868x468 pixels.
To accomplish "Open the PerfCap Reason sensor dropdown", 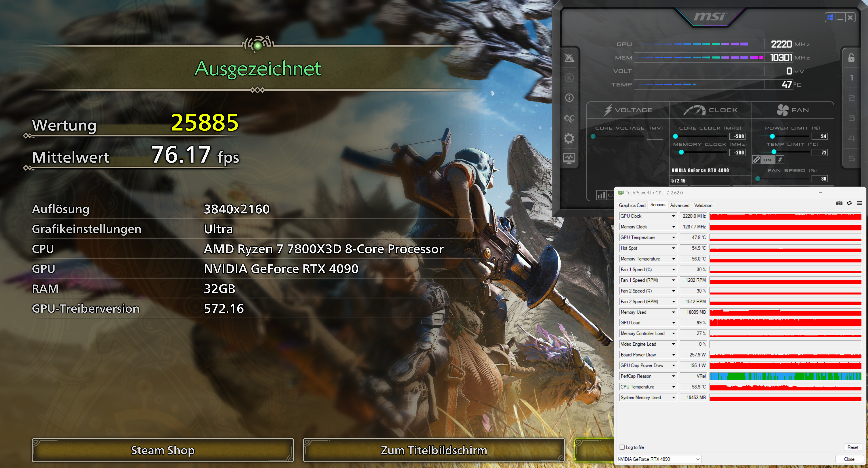I will 673,376.
